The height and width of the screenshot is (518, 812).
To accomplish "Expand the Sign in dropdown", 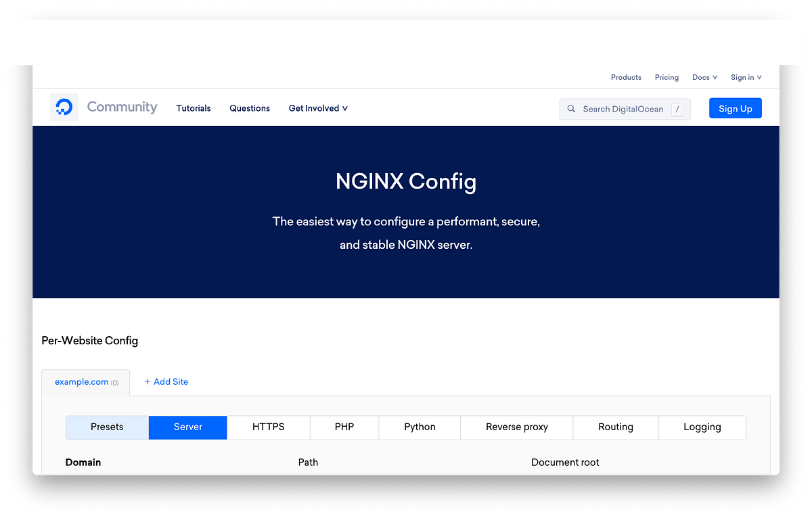I will click(746, 77).
